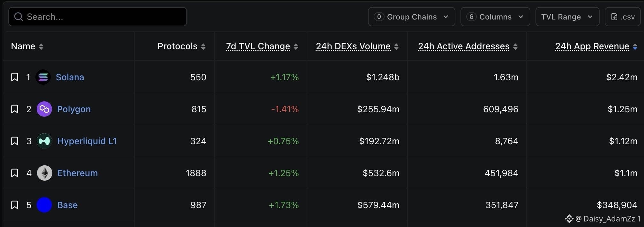Click the Polygon chain logo icon
This screenshot has height=227, width=644.
pyautogui.click(x=44, y=109)
